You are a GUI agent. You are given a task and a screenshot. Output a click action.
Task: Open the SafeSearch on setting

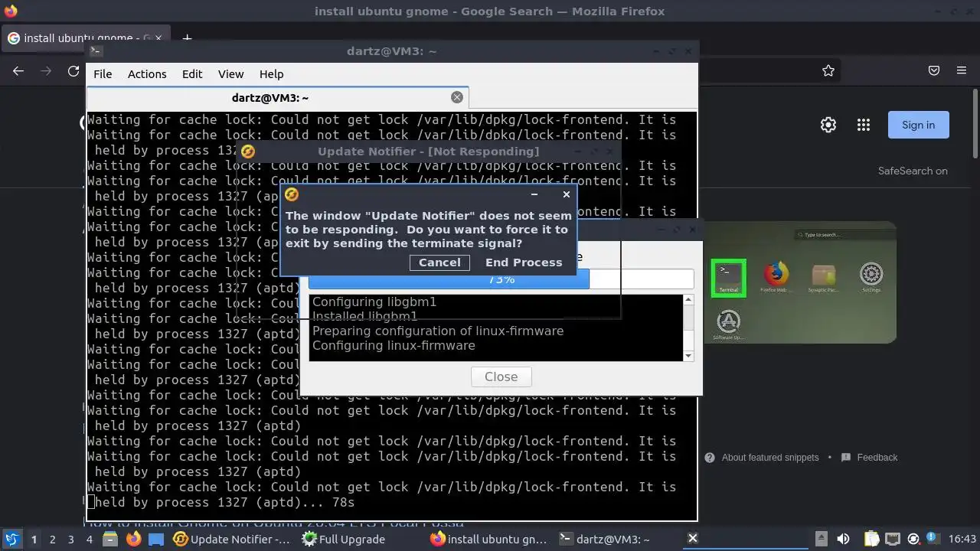click(x=913, y=171)
